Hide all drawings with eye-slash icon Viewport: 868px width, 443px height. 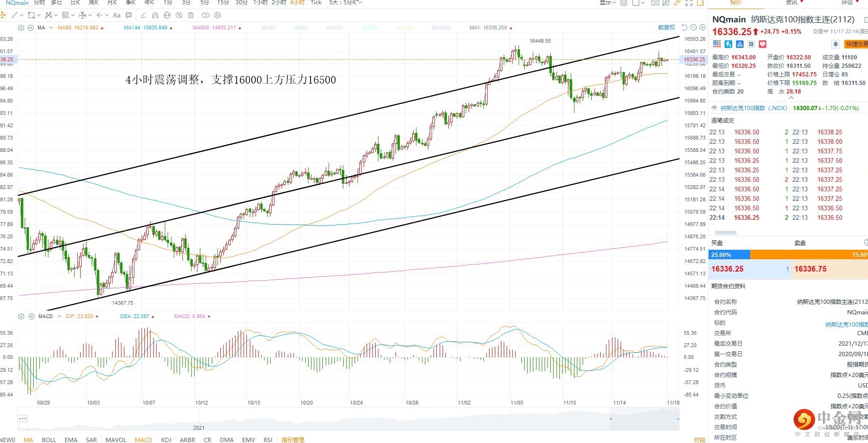[179, 15]
